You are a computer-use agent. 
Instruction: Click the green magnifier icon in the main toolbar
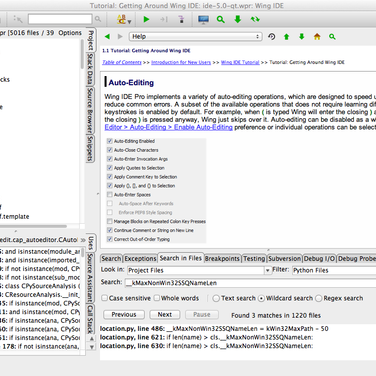[x=221, y=19]
